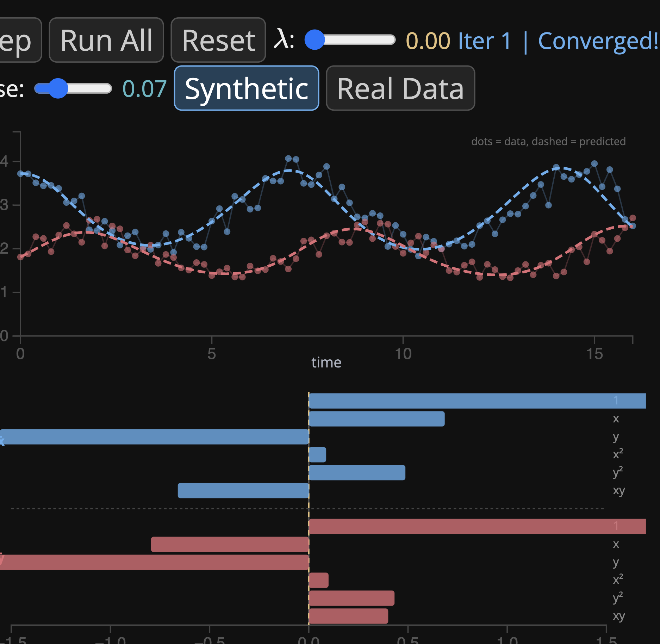This screenshot has height=644, width=660.
Task: Click the blue y² coefficient bar
Action: click(x=357, y=472)
